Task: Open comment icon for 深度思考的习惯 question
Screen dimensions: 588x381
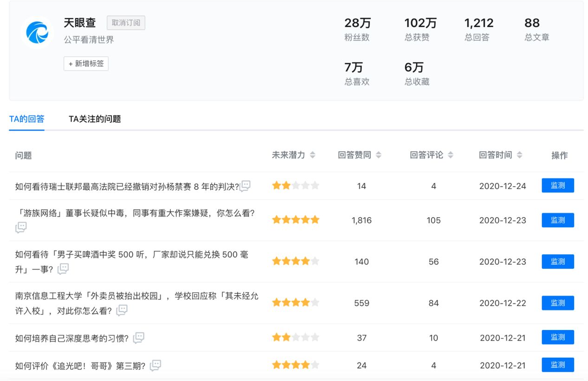Action: click(x=139, y=338)
